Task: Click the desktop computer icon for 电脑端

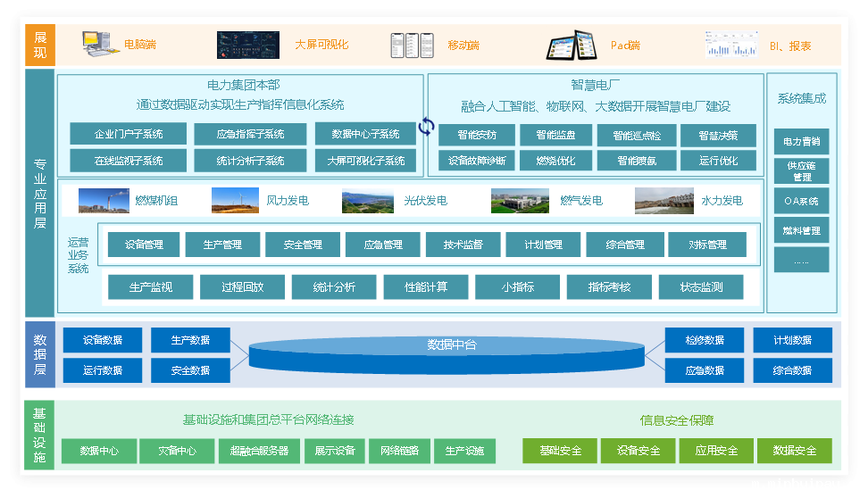Action: (x=97, y=44)
